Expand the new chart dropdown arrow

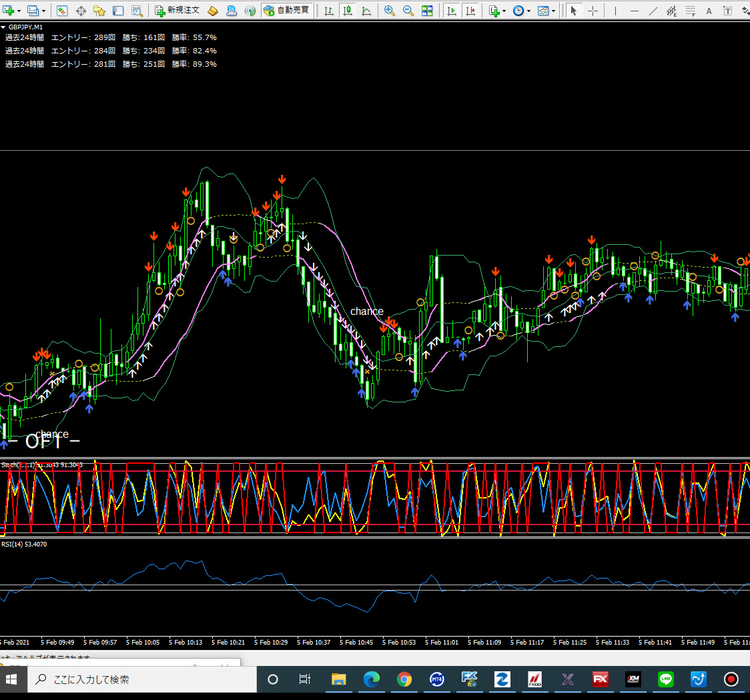coord(19,11)
